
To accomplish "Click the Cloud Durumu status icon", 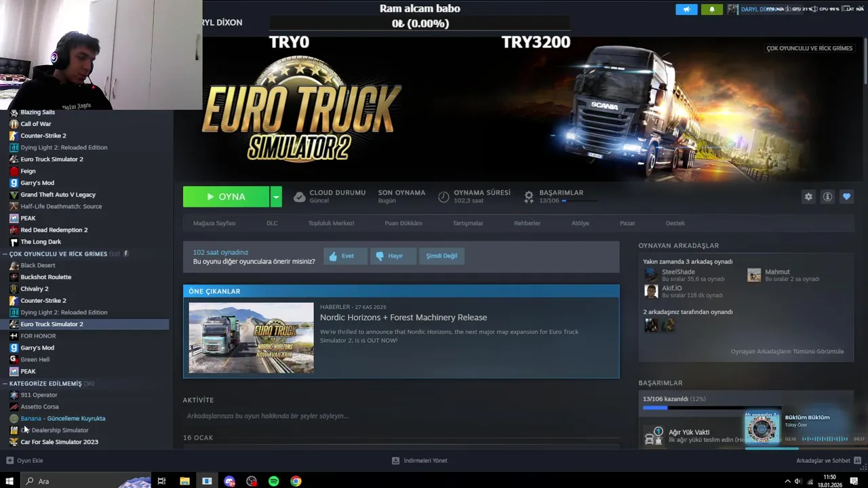I will point(299,197).
